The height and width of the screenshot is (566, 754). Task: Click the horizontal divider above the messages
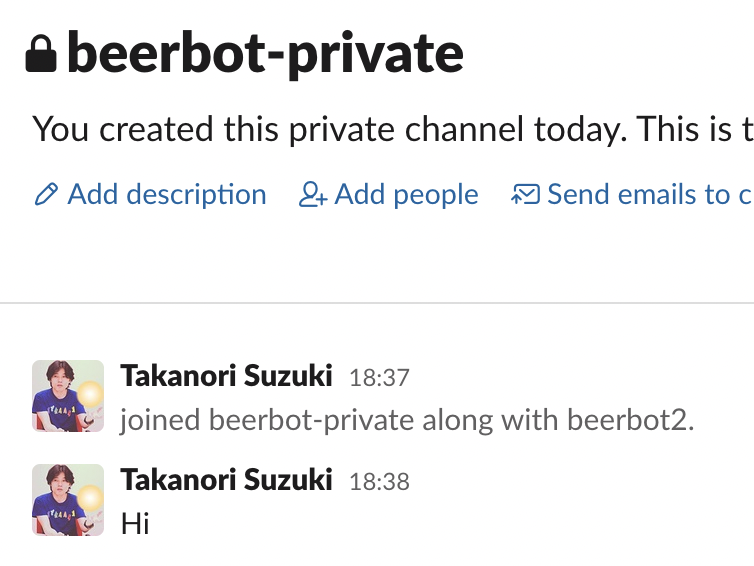pos(377,302)
